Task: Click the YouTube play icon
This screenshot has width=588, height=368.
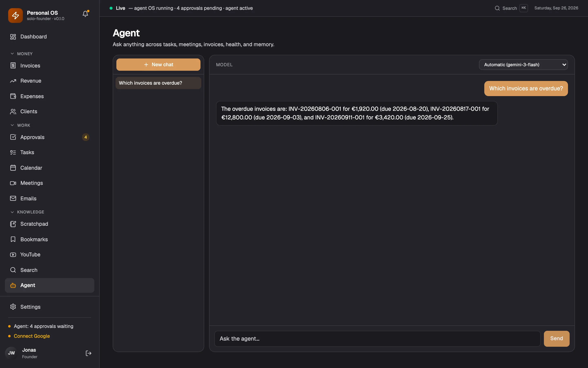Action: click(13, 255)
